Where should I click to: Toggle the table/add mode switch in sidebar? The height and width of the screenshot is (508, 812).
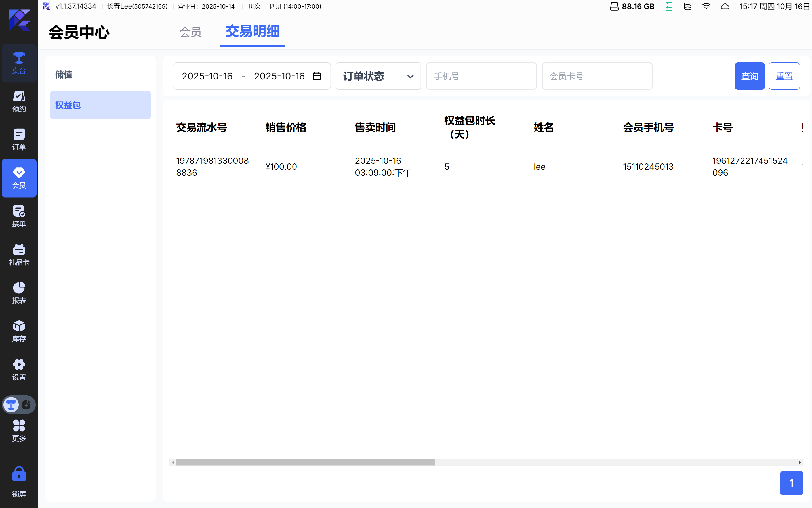pyautogui.click(x=19, y=404)
